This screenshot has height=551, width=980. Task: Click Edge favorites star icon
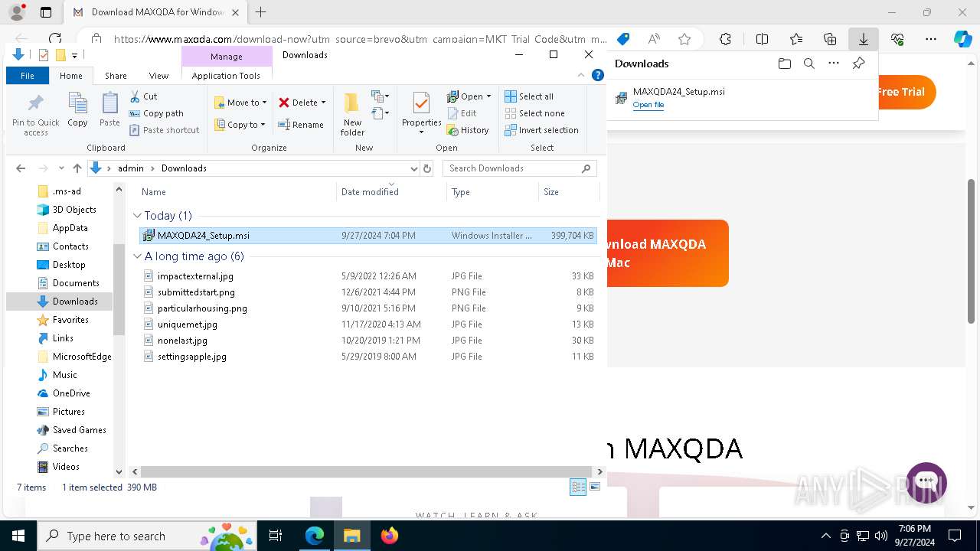pyautogui.click(x=684, y=39)
